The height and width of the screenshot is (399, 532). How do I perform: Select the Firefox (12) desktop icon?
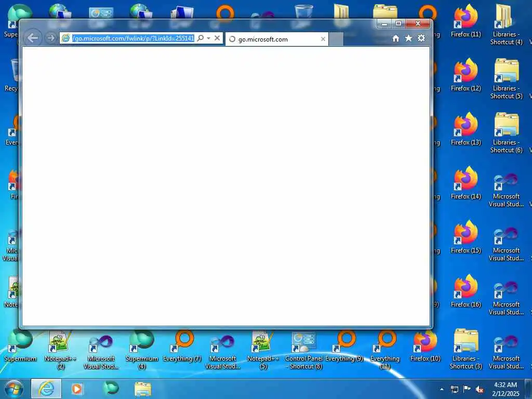click(466, 75)
